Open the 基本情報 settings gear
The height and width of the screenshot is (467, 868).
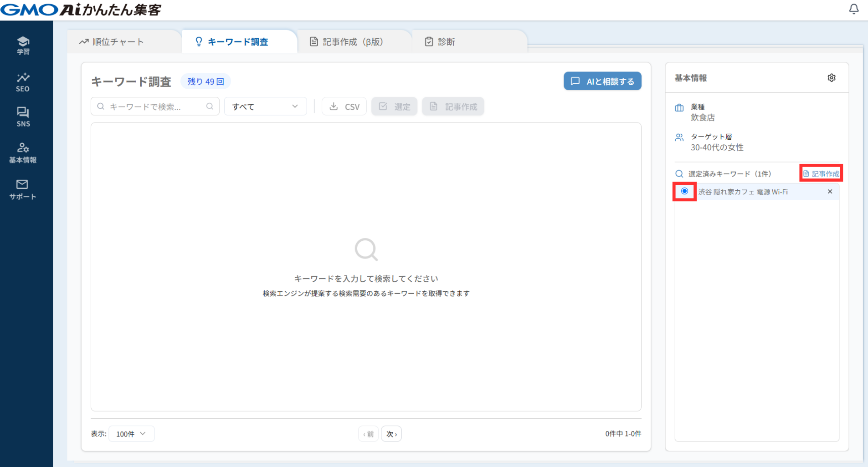pos(831,78)
